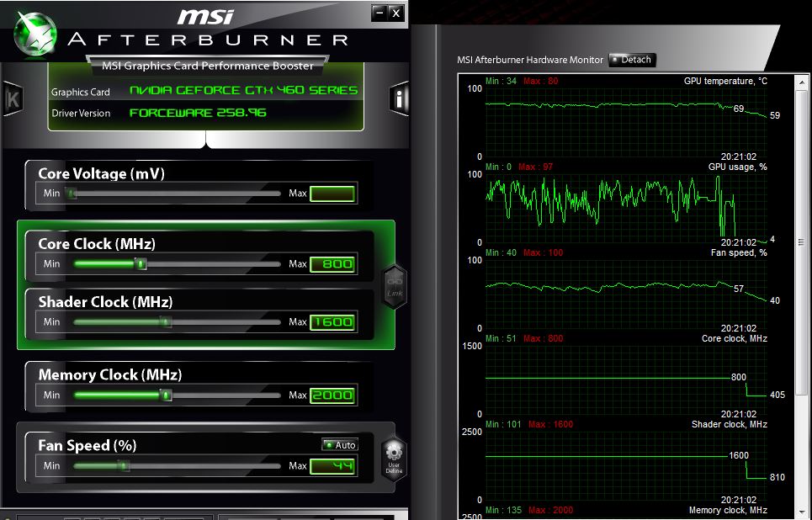Click the Memory Clock (MHz) label
Screen dimensions: 812x520
pos(109,375)
